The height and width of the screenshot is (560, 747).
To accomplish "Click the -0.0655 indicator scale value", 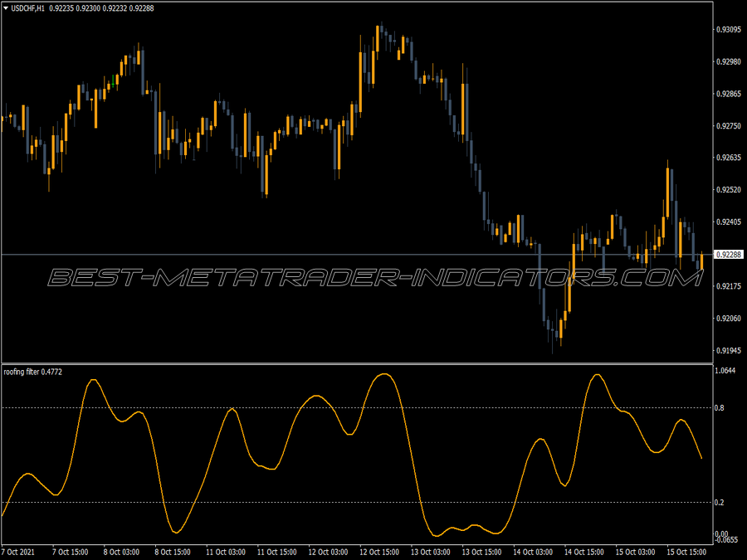I will point(726,539).
